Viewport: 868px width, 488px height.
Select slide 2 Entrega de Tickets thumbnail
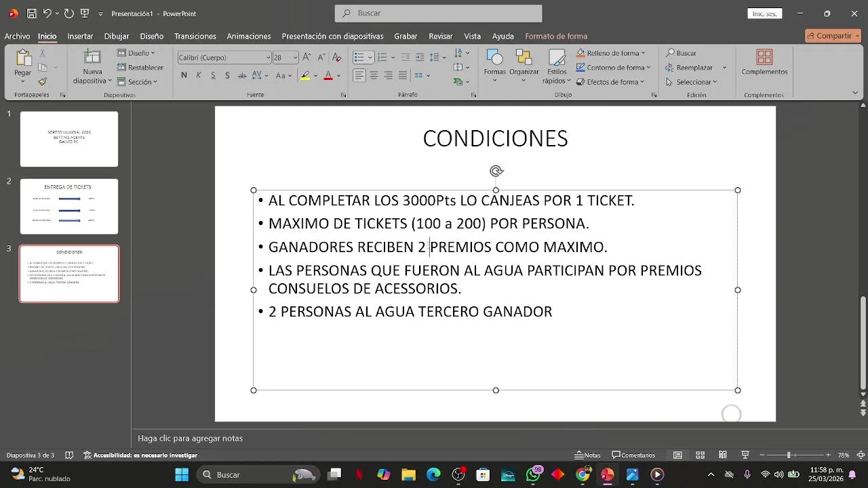(x=69, y=206)
